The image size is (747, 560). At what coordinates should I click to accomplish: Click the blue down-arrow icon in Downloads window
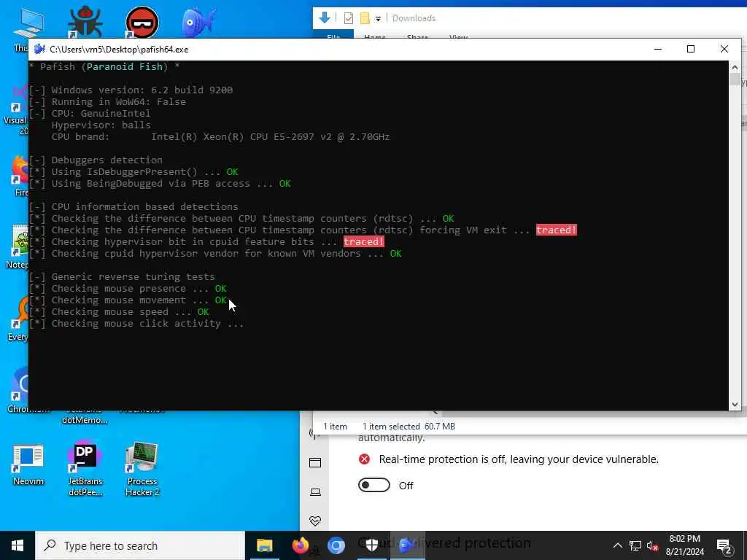click(325, 18)
